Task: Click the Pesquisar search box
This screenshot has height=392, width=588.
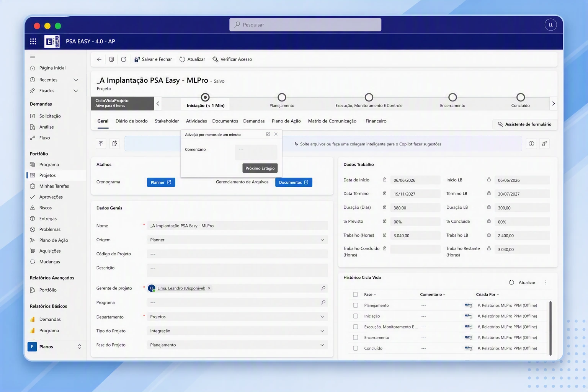Action: pyautogui.click(x=305, y=25)
